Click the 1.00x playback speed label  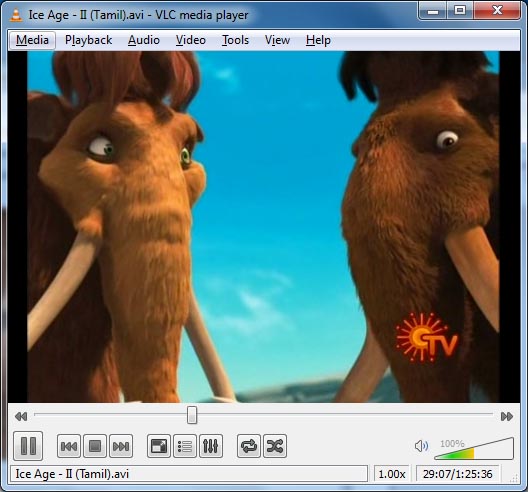(392, 474)
